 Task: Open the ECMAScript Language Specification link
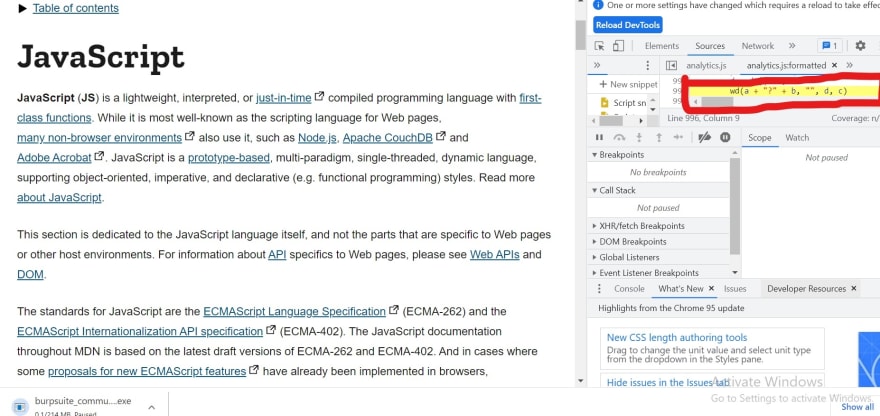point(295,311)
